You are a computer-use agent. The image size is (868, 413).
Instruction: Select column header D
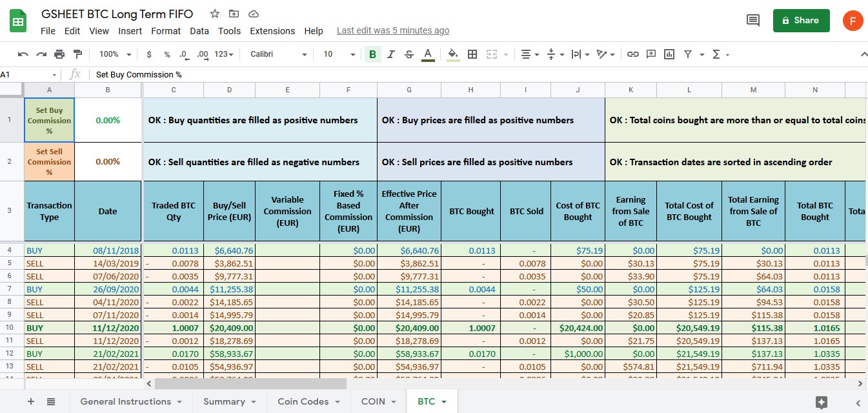(230, 90)
